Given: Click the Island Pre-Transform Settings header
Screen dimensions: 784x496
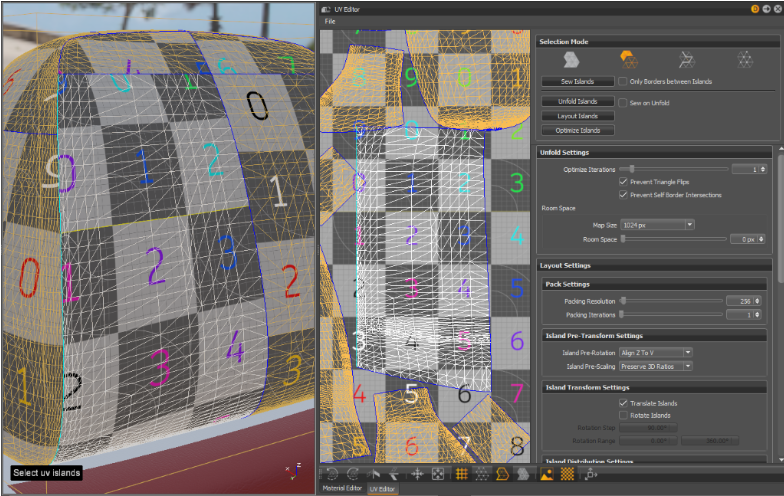Looking at the screenshot, I should point(654,336).
